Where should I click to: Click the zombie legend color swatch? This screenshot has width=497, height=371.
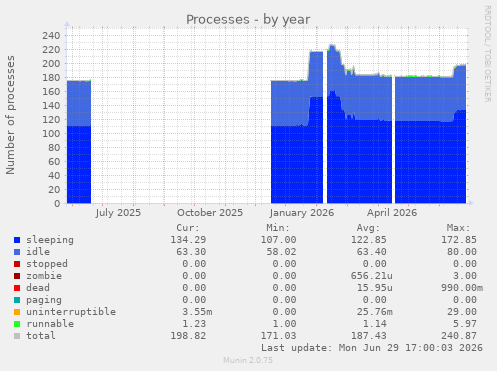tap(17, 276)
